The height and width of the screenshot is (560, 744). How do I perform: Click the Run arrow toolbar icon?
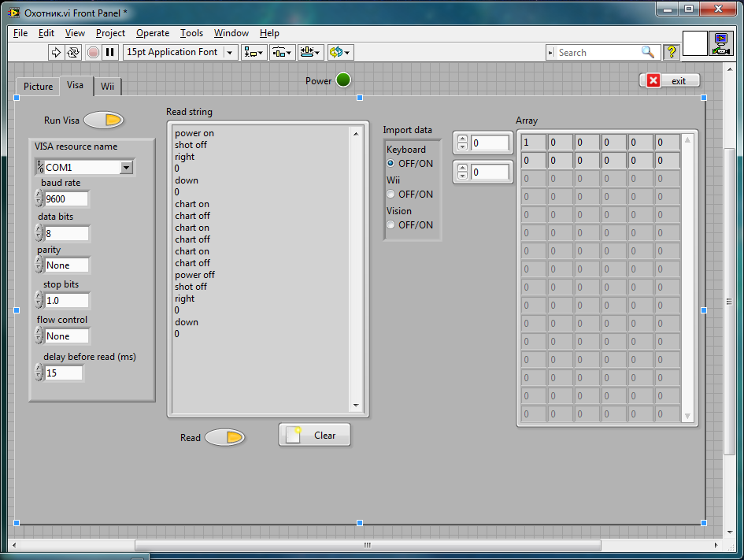click(x=56, y=52)
